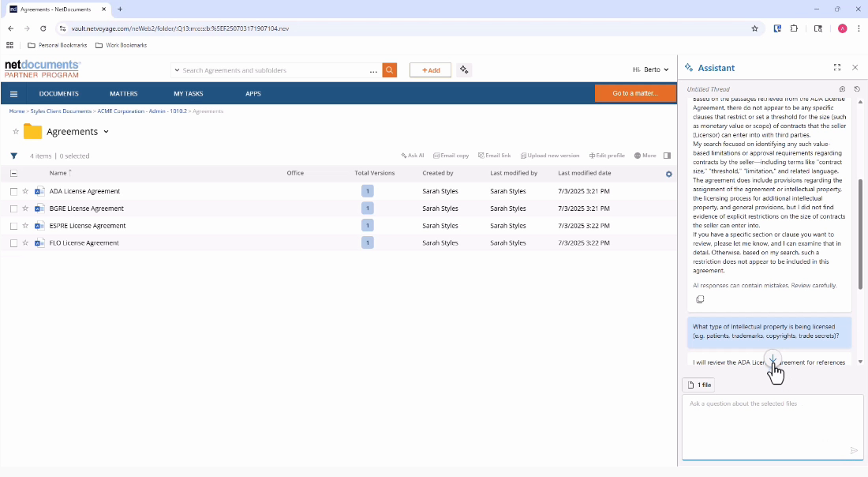Viewport: 868px width, 477px height.
Task: Send the assistant question
Action: point(854,450)
